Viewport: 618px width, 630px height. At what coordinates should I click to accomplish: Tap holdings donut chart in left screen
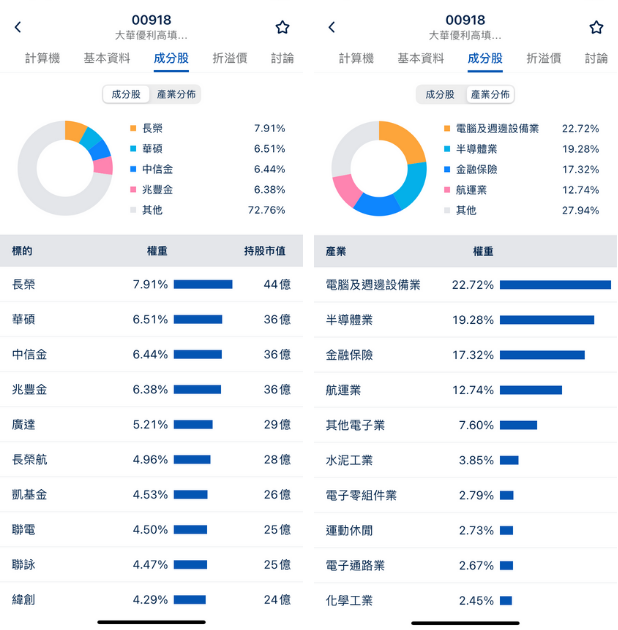click(65, 168)
